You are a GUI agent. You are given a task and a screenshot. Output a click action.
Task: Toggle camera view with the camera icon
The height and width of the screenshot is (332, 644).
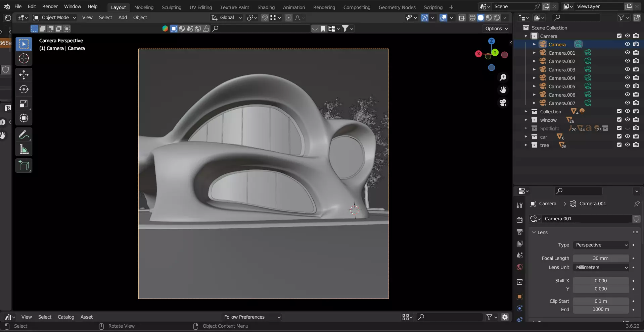[503, 103]
